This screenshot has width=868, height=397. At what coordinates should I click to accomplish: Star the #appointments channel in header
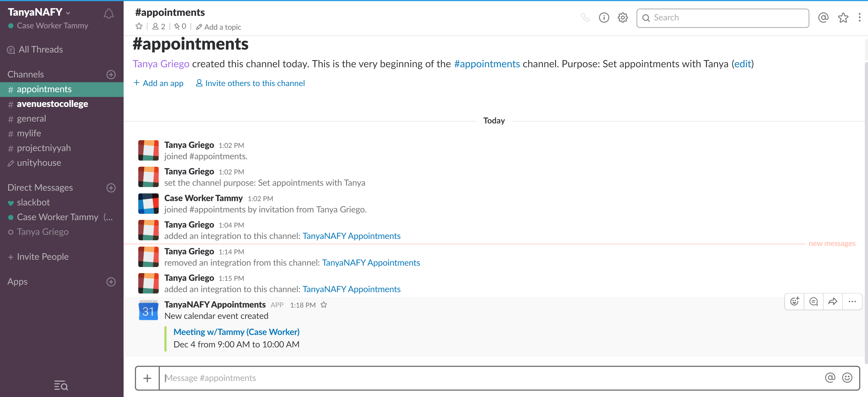(x=139, y=26)
